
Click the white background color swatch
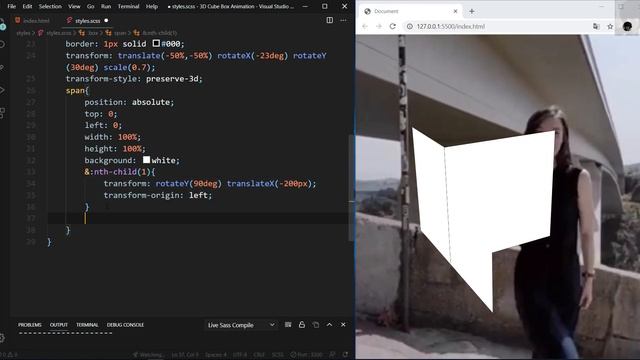coord(147,160)
